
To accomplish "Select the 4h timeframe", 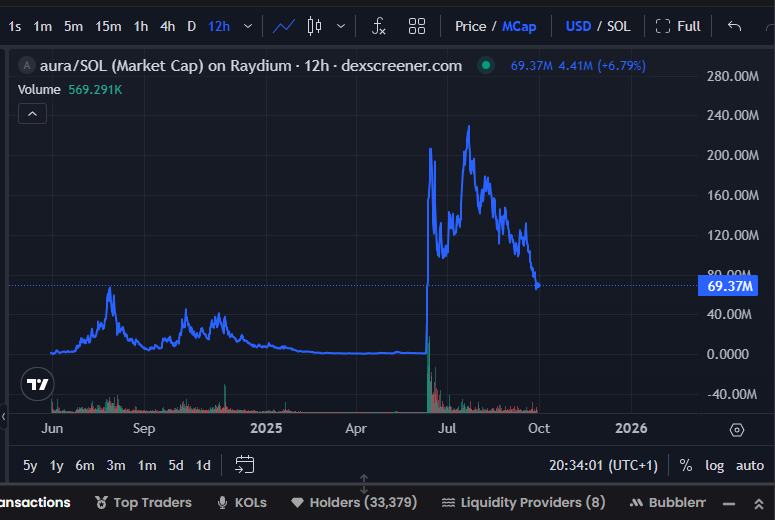I will pos(168,26).
